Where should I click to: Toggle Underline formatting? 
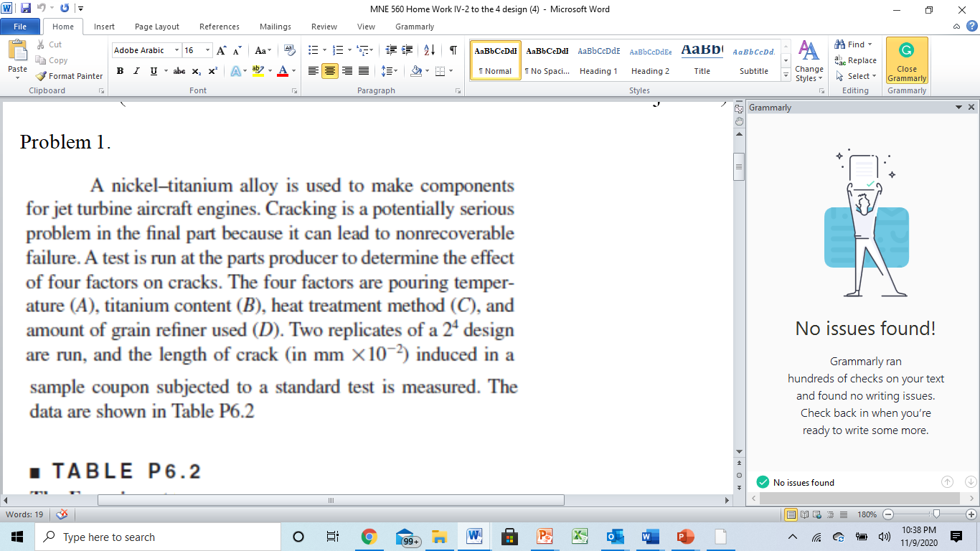pyautogui.click(x=154, y=71)
